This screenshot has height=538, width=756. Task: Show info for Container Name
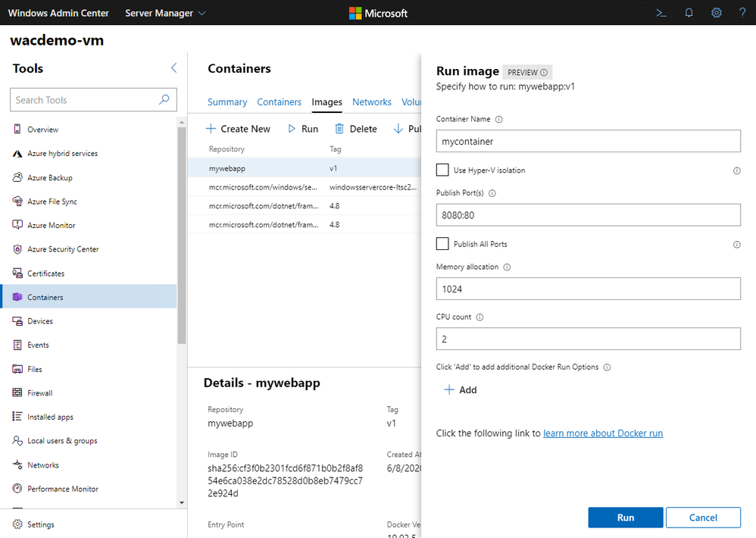coord(499,120)
